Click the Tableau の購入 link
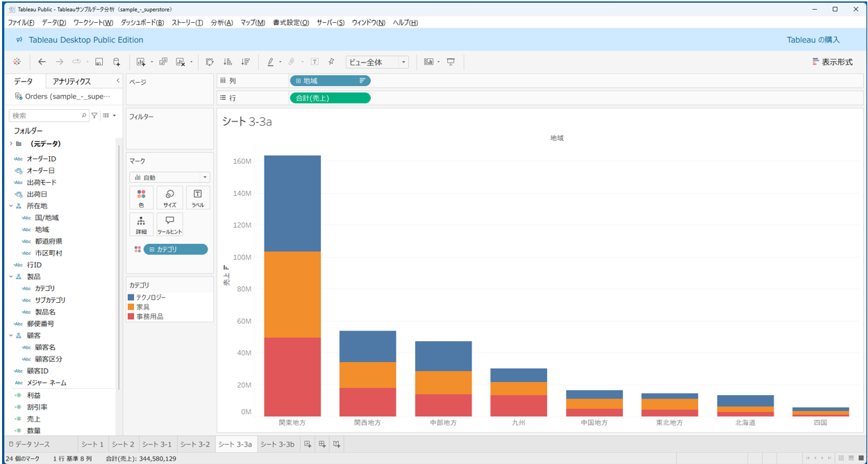 812,40
